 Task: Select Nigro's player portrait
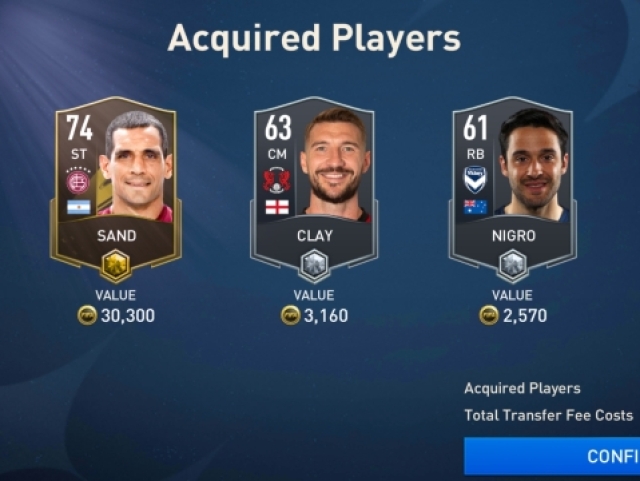(x=533, y=163)
